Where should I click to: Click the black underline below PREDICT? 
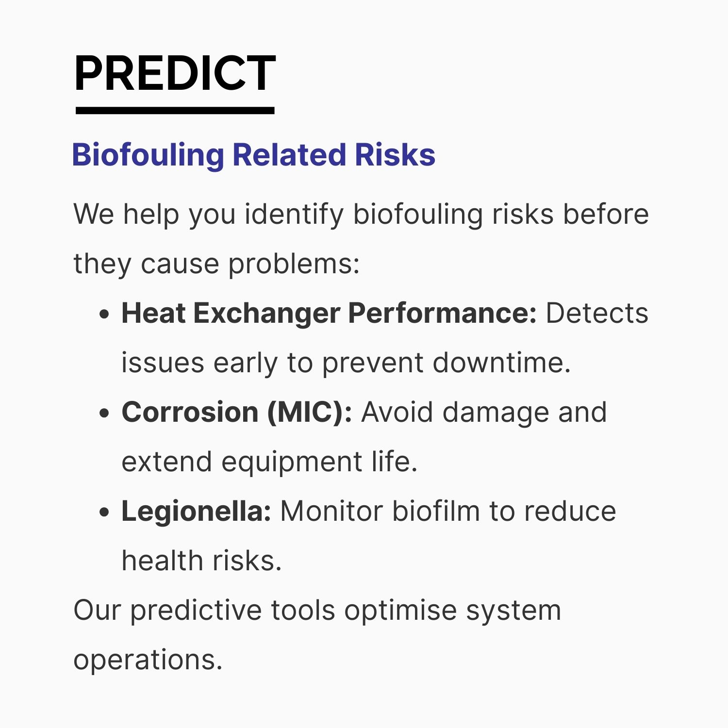pyautogui.click(x=175, y=111)
